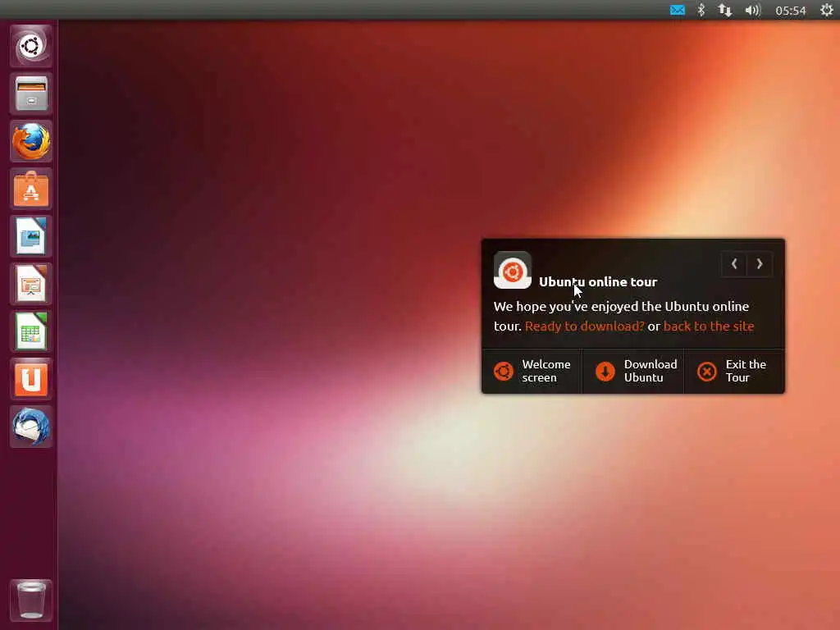Open the messaging envelope indicator
The height and width of the screenshot is (630, 840).
click(677, 10)
